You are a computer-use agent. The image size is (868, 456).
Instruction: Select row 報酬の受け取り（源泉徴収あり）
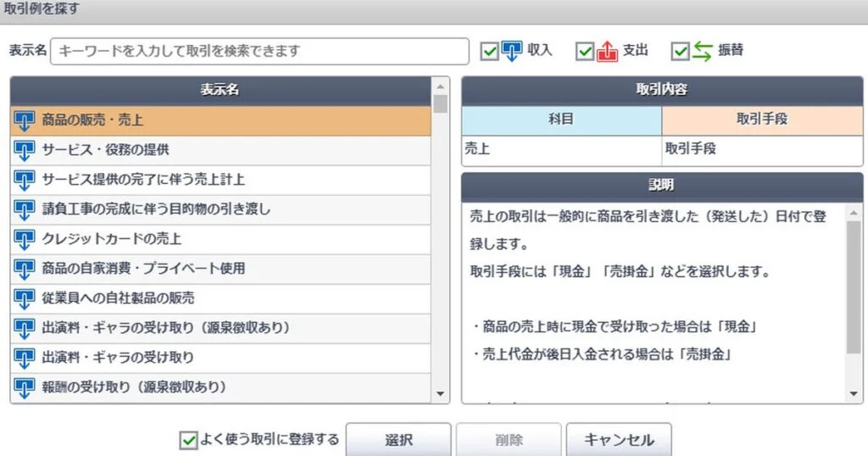point(220,387)
